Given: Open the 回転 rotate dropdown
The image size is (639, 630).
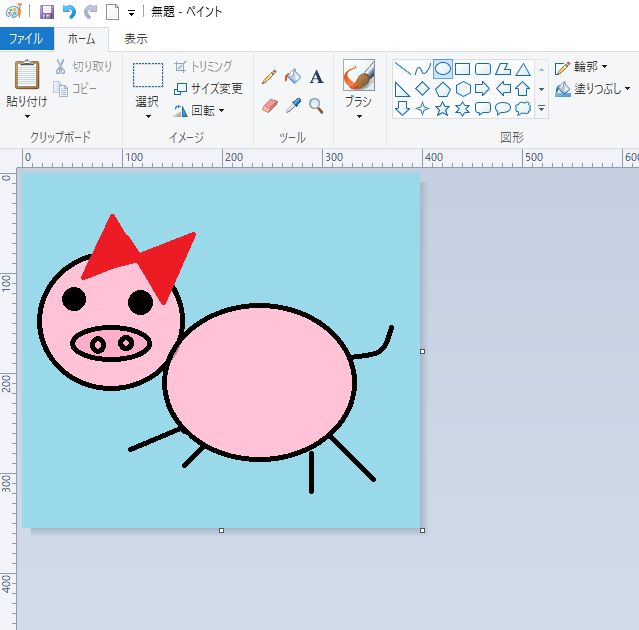Looking at the screenshot, I should (199, 110).
